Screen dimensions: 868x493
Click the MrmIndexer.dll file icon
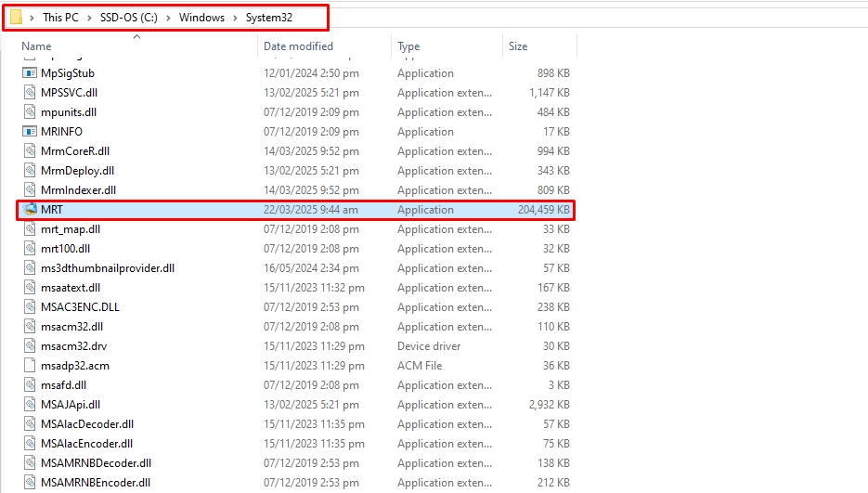[x=30, y=190]
